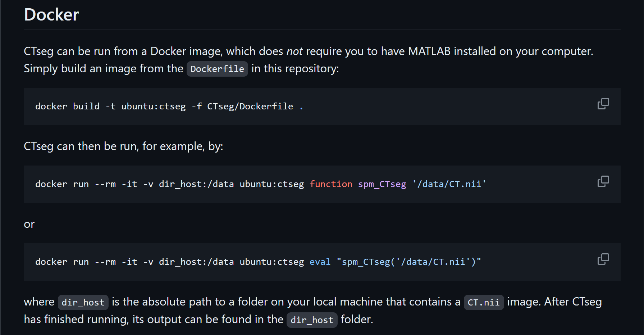Click the word MATLAB in the paragraph
The width and height of the screenshot is (644, 335).
[x=429, y=51]
